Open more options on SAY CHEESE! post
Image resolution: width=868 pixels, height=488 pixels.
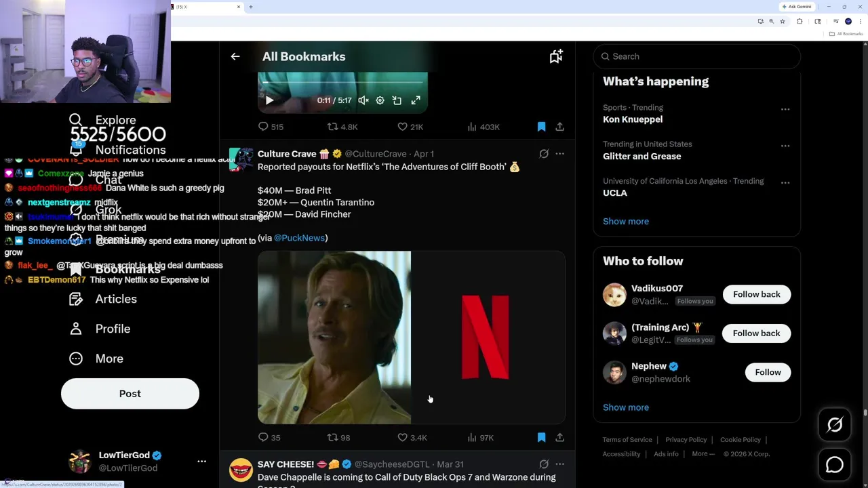[x=559, y=464]
